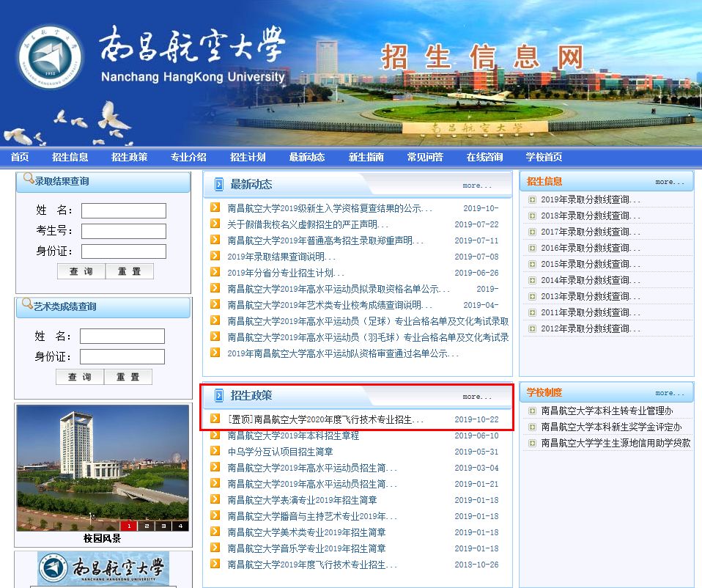
Task: Select slide 2 in campus scenery slideshow
Action: tap(147, 526)
